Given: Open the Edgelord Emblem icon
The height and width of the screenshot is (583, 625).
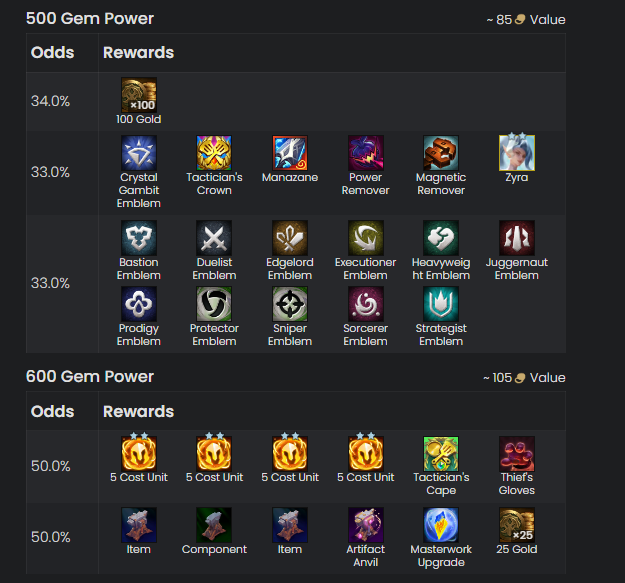Looking at the screenshot, I should [x=290, y=238].
